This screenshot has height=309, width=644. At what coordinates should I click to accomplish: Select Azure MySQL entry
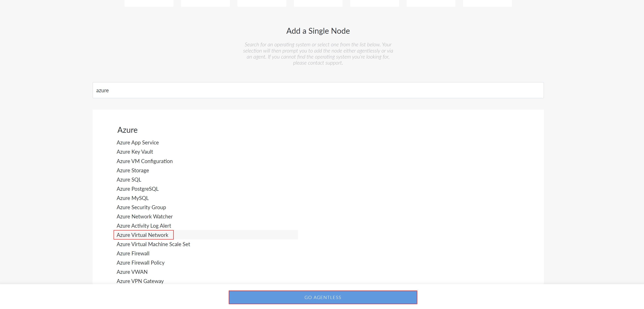[x=132, y=198]
